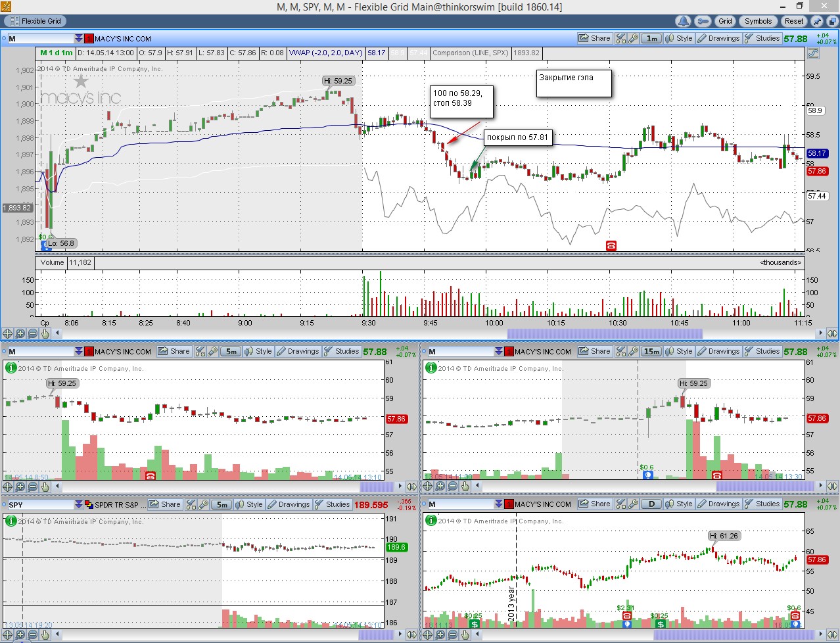Click info icon on M 15m chart
Screen dimensions: 840x643
click(x=431, y=368)
